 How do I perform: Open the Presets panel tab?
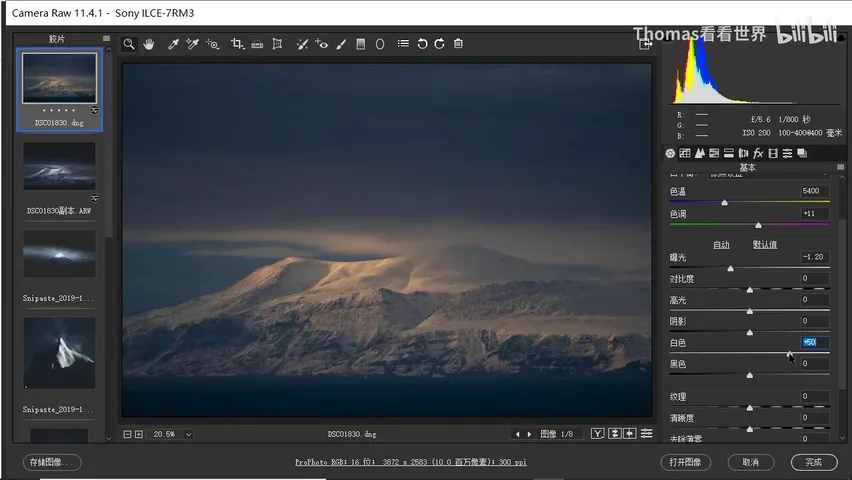pos(787,153)
